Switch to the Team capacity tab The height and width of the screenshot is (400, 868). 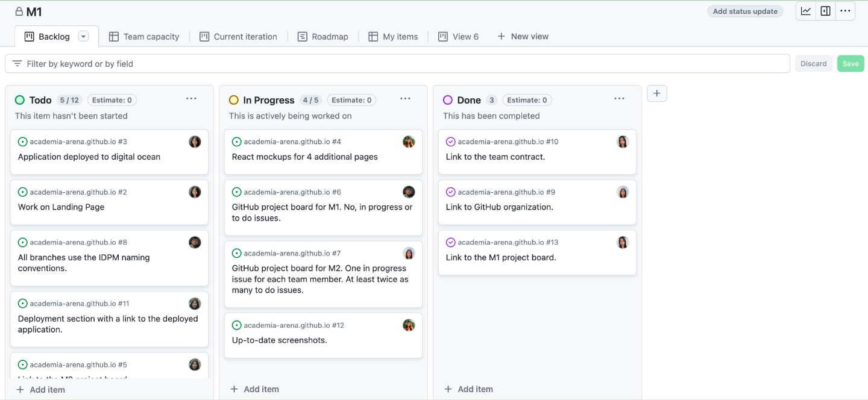[144, 37]
